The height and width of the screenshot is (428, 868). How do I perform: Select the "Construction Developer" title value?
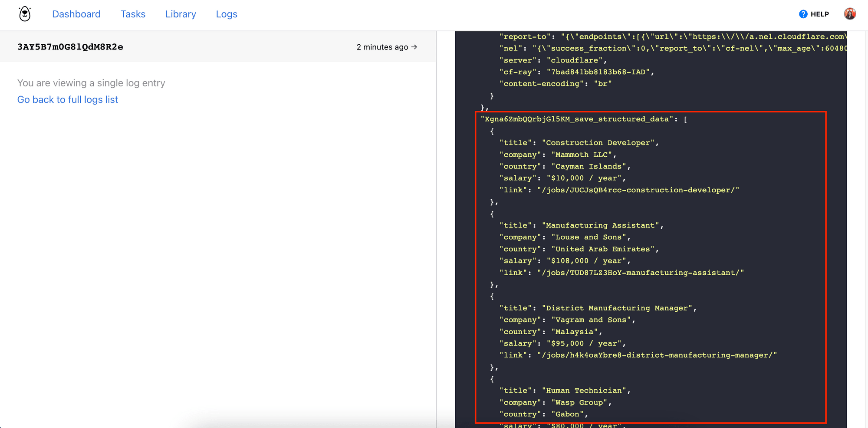point(599,142)
